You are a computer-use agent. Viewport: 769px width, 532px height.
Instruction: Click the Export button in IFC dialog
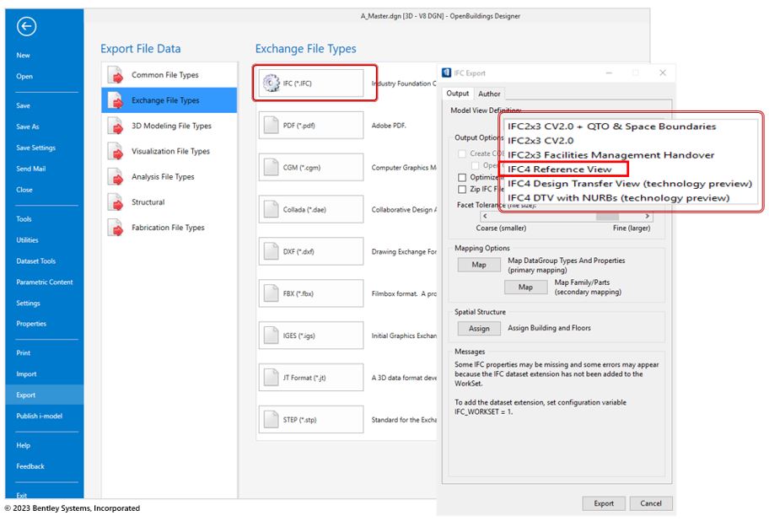pyautogui.click(x=604, y=503)
